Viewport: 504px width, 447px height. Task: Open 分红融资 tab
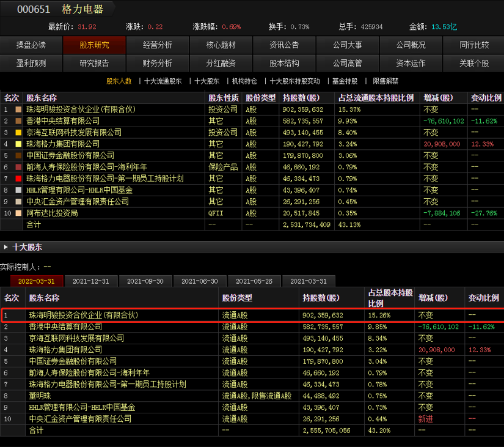[x=221, y=63]
